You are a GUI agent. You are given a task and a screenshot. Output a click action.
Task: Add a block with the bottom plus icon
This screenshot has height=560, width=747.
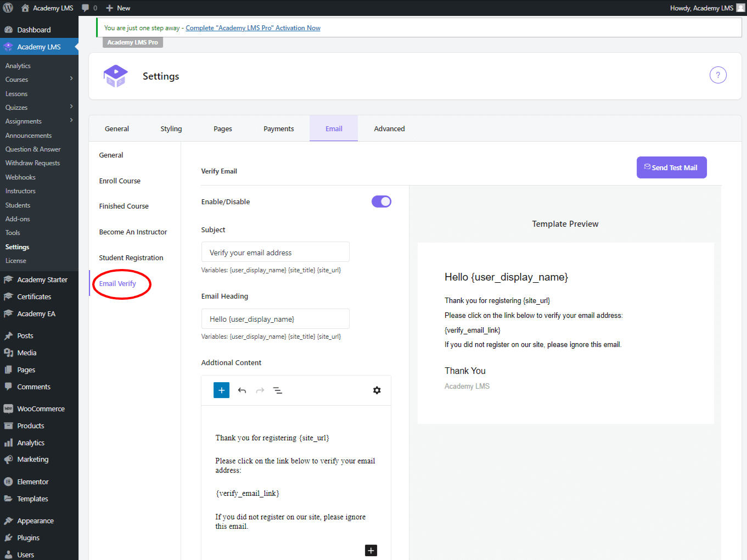pos(370,550)
